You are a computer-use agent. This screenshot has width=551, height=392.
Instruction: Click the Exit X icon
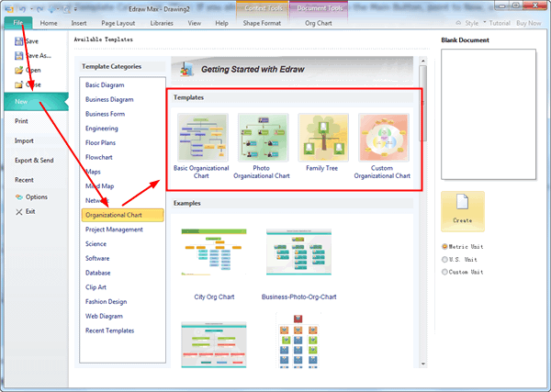coord(19,212)
